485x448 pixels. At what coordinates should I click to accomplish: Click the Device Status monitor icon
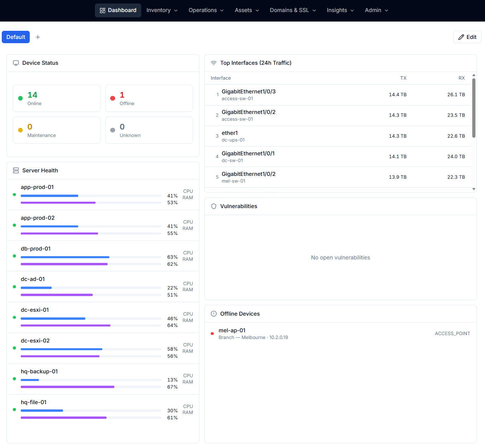[x=16, y=63]
